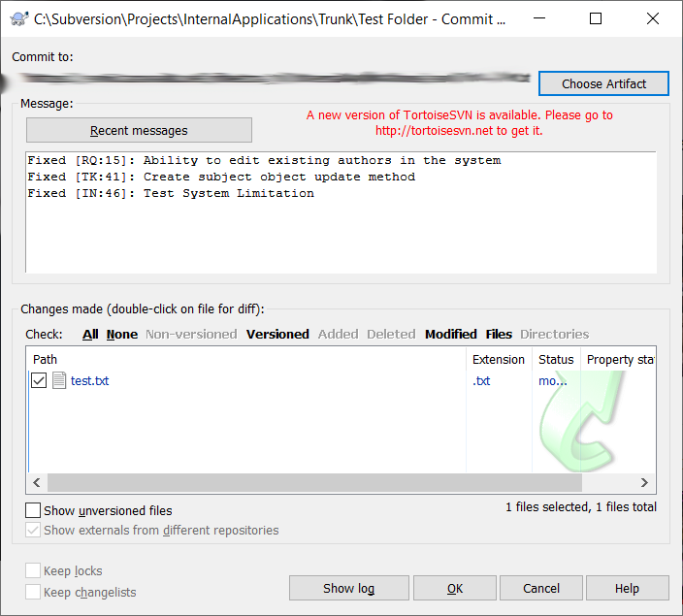Sort by Extension column header
Screen dimensions: 683x616
tap(499, 359)
